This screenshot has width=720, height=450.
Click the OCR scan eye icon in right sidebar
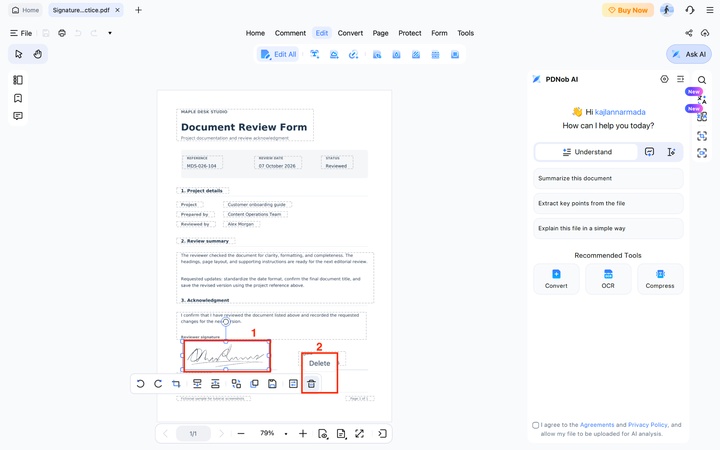(x=702, y=153)
